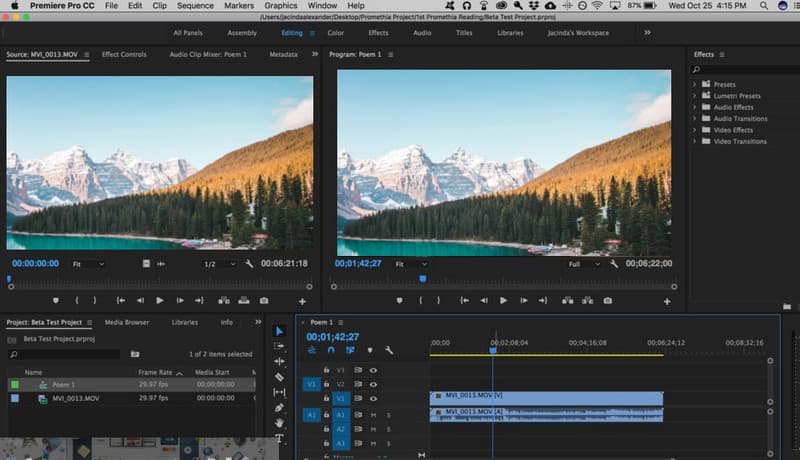Open Source monitor settings wrench
This screenshot has width=800, height=460.
pos(249,264)
